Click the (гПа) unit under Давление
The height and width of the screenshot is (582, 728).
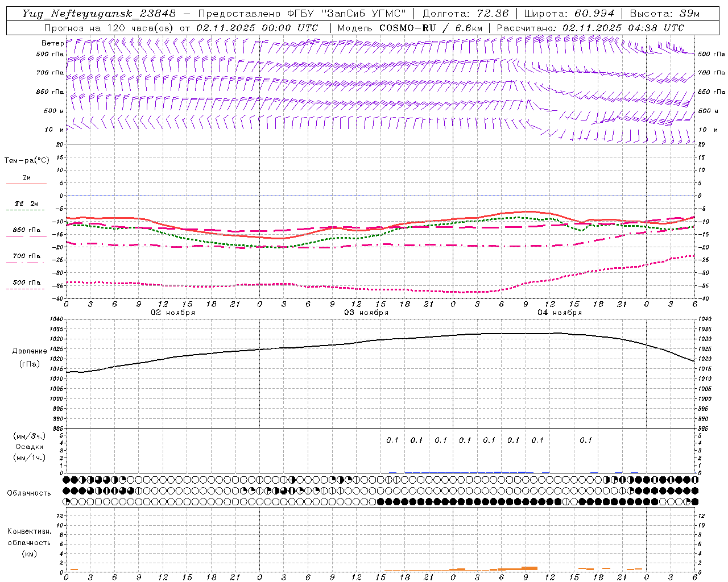pos(30,364)
